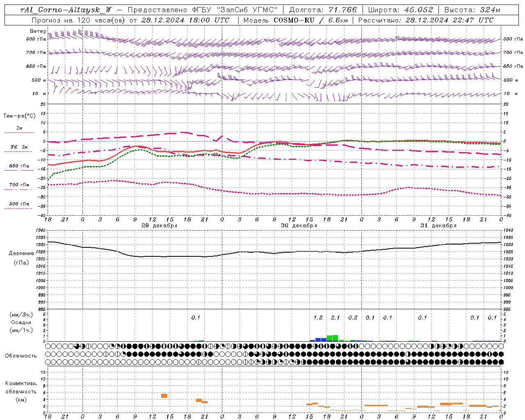Click the model label COSMO-RU / 6.6км
The image size is (525, 420).
(311, 20)
